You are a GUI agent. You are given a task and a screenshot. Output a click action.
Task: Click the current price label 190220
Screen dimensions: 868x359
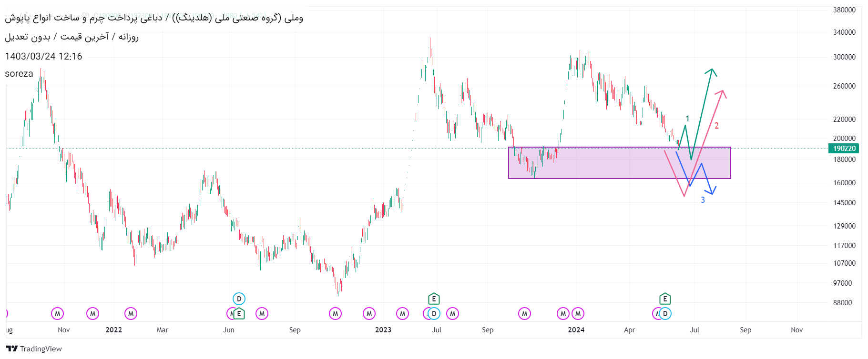(x=844, y=148)
